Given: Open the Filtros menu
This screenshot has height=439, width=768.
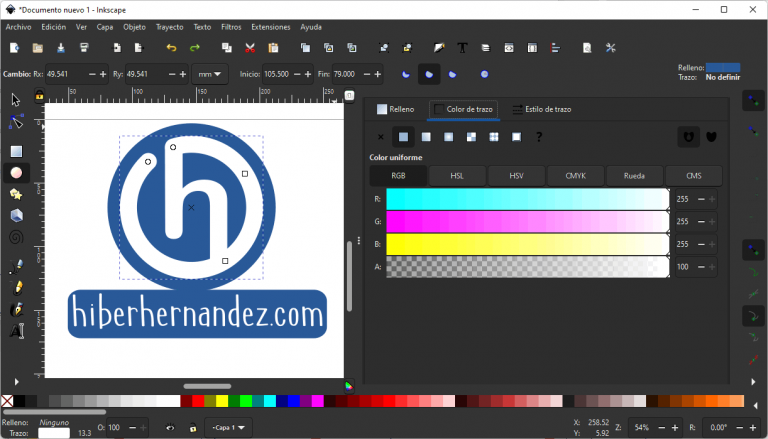Looking at the screenshot, I should [230, 27].
